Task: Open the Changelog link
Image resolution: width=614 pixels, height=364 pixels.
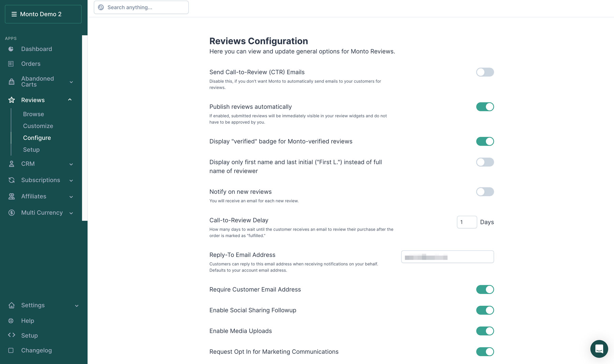Action: (x=36, y=350)
